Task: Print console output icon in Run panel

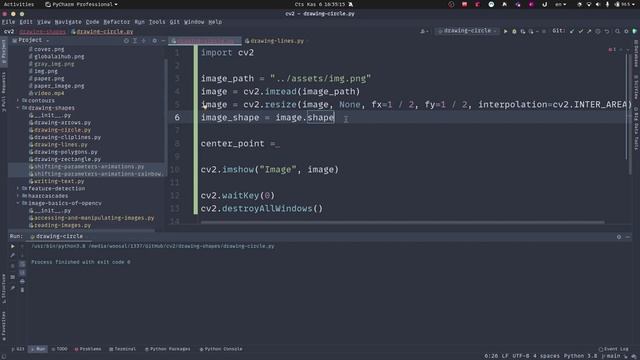Action: point(22,281)
